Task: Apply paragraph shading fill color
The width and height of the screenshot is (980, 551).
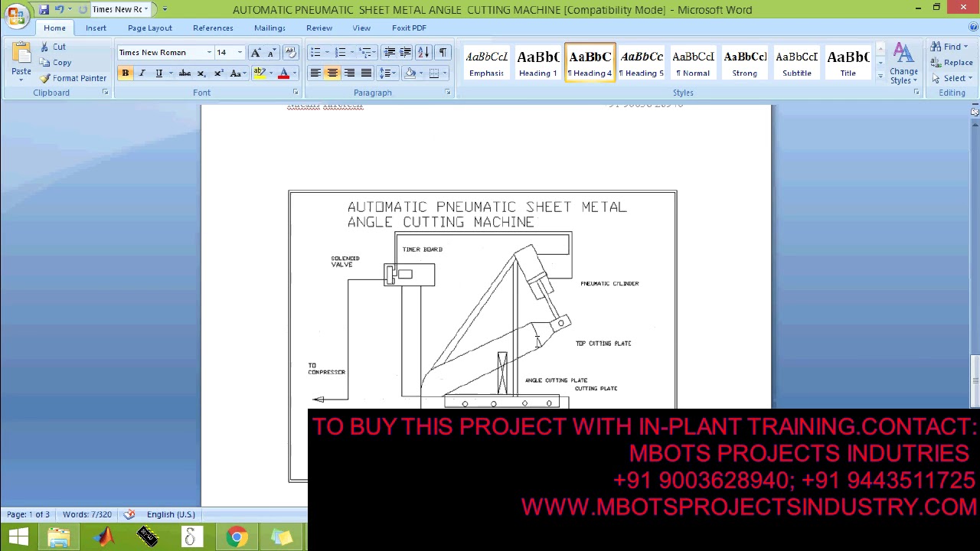Action: (410, 73)
